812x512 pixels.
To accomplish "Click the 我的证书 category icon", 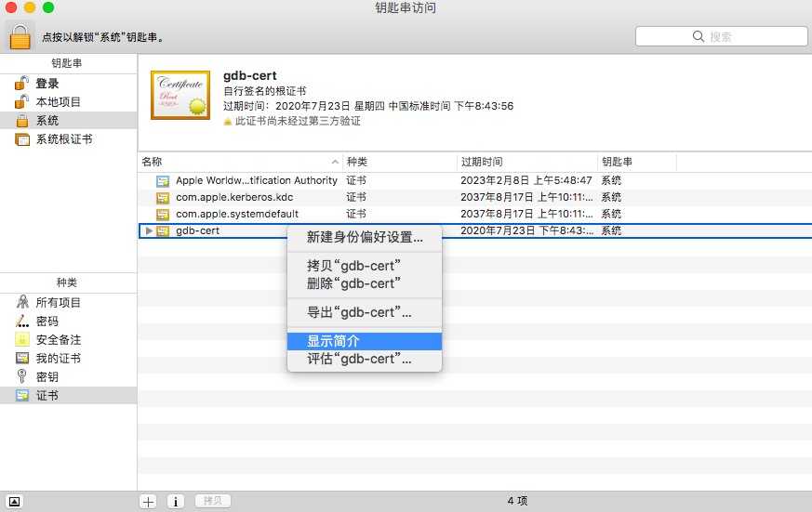I will (22, 358).
